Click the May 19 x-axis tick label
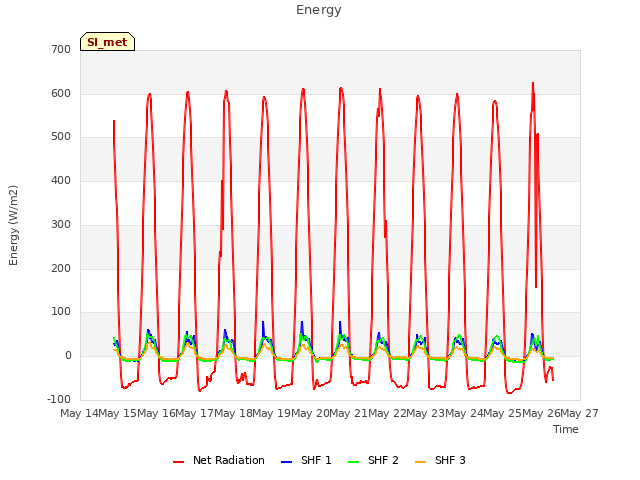 [x=271, y=413]
